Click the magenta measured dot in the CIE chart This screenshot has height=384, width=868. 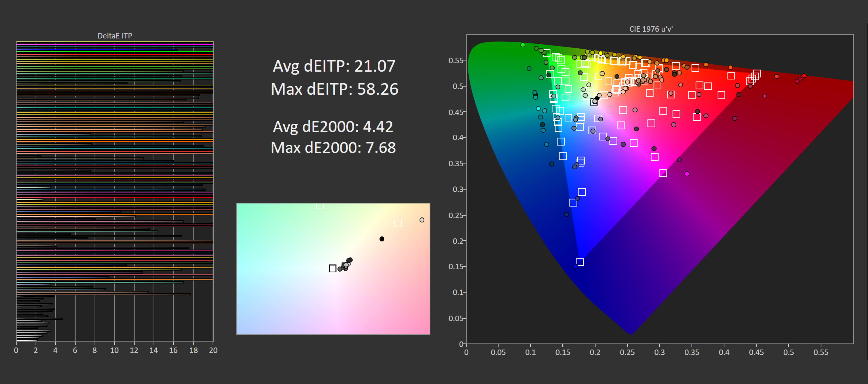click(x=687, y=174)
